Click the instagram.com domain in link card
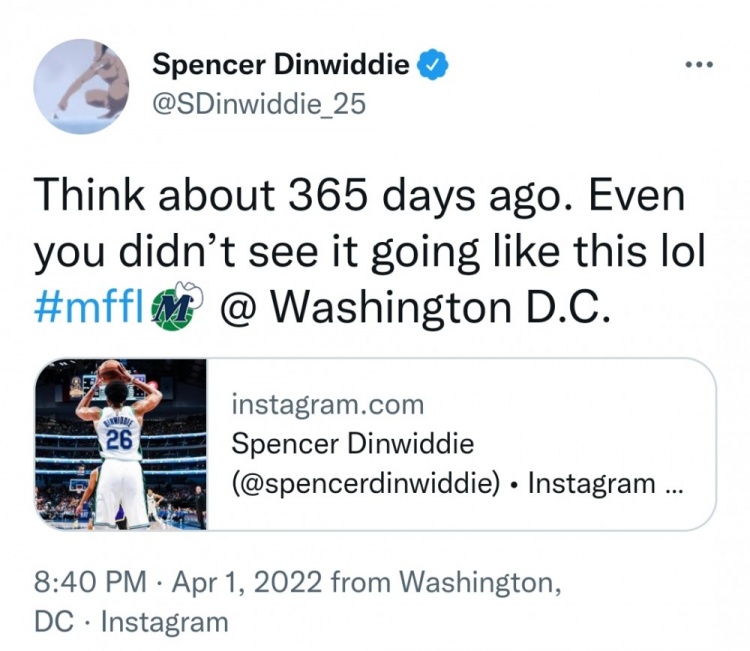The width and height of the screenshot is (750, 651). coord(327,405)
